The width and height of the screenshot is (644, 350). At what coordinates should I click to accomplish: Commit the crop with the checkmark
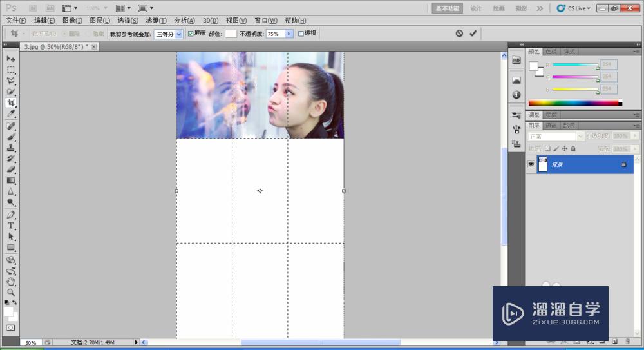[x=473, y=34]
